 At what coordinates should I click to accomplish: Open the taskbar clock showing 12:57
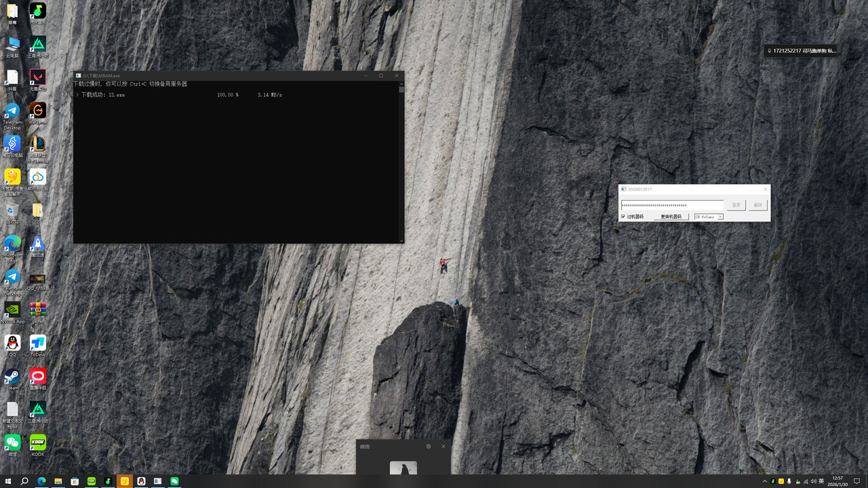(838, 481)
